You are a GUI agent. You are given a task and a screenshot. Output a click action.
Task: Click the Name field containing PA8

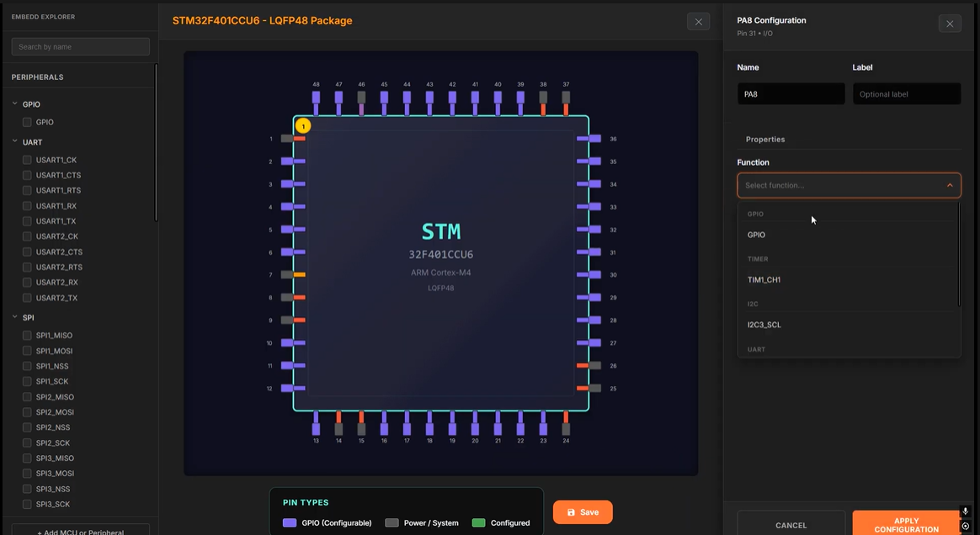click(791, 93)
